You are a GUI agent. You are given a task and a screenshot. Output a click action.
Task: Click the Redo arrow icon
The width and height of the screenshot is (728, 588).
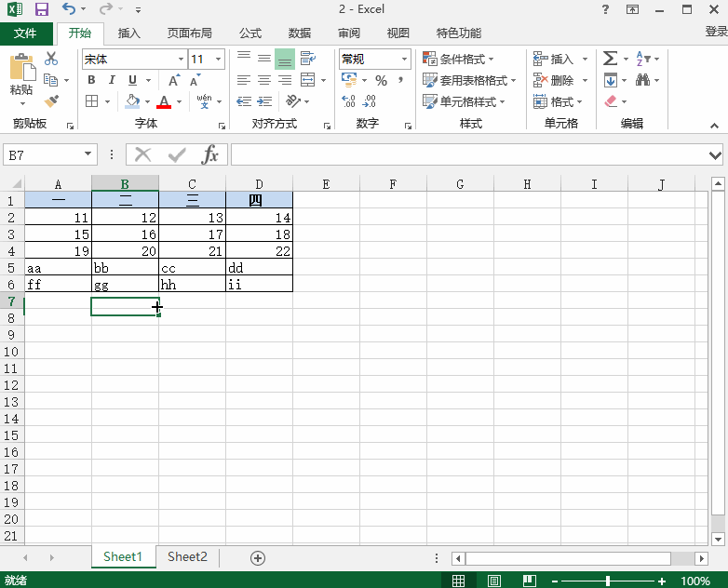[x=106, y=8]
